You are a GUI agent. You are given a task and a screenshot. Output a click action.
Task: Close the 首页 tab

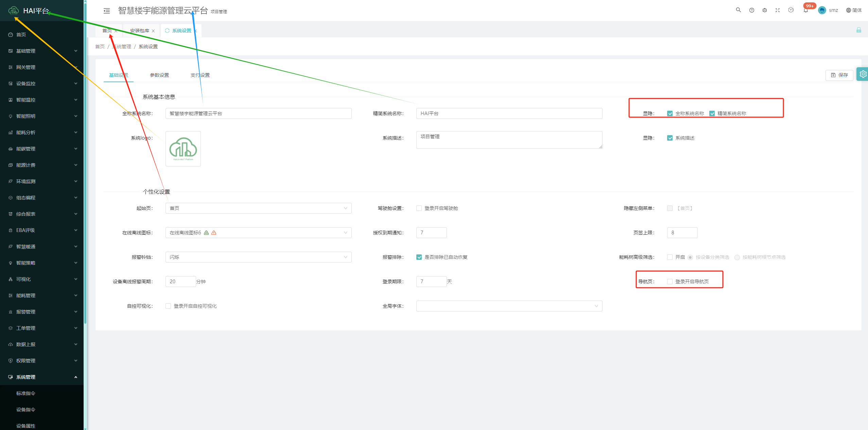(x=116, y=31)
